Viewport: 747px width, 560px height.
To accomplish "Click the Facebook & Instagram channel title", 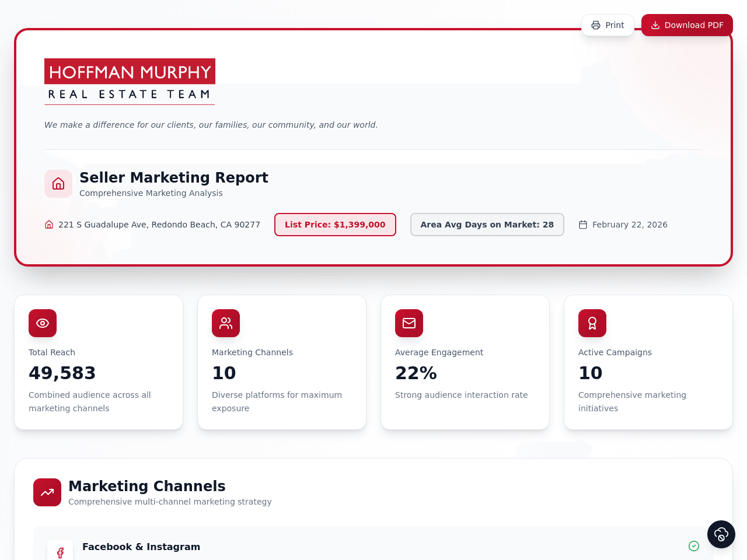I will point(141,547).
